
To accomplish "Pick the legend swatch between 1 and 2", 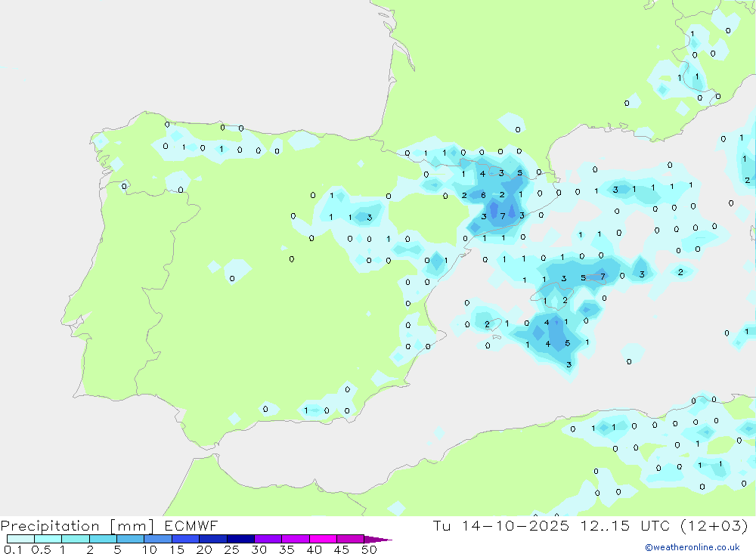I will (75, 539).
